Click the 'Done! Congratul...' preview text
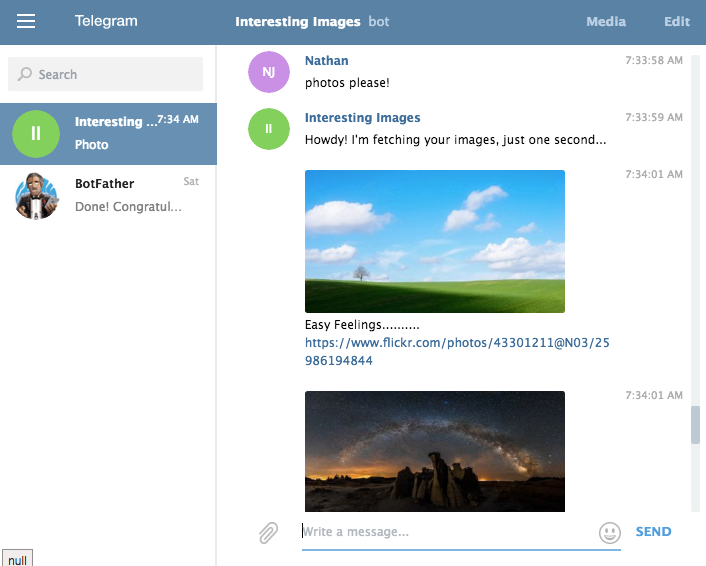The width and height of the screenshot is (706, 566). pos(128,207)
